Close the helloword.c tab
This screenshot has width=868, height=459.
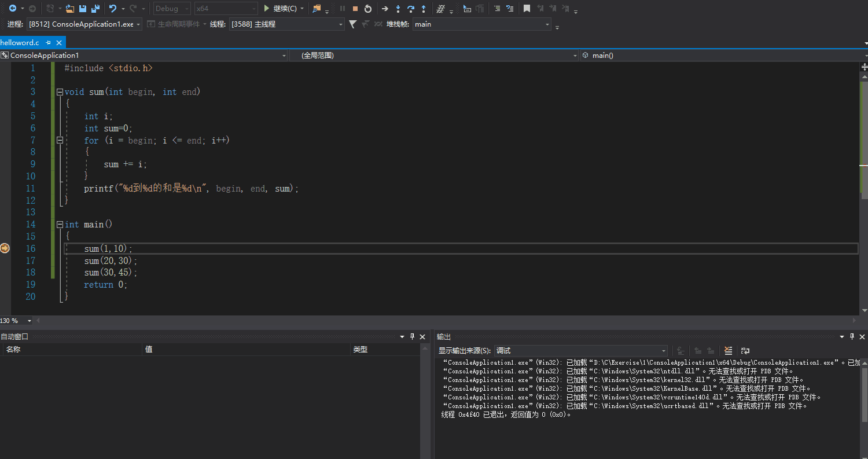(59, 43)
